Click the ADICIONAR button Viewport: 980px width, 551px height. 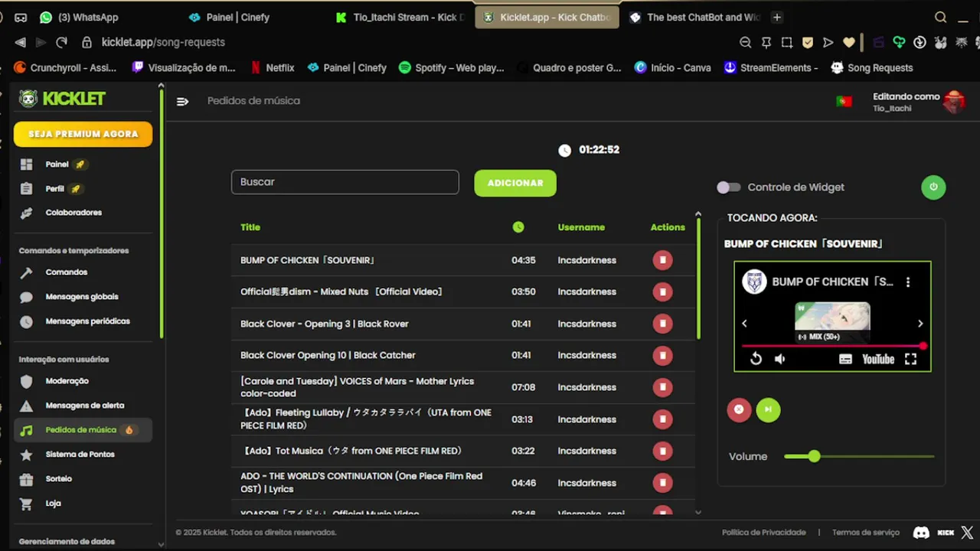click(515, 183)
